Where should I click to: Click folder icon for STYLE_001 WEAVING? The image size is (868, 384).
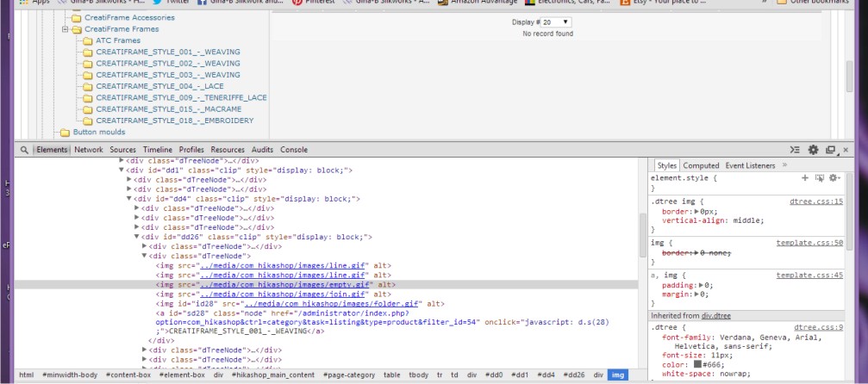pos(87,52)
